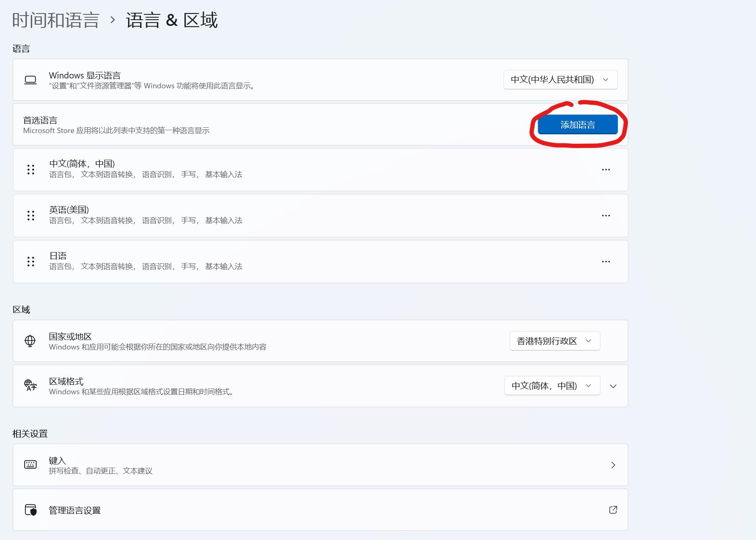Open the Windows 显示语言 dropdown
Screen dimensions: 756x540
[560, 80]
